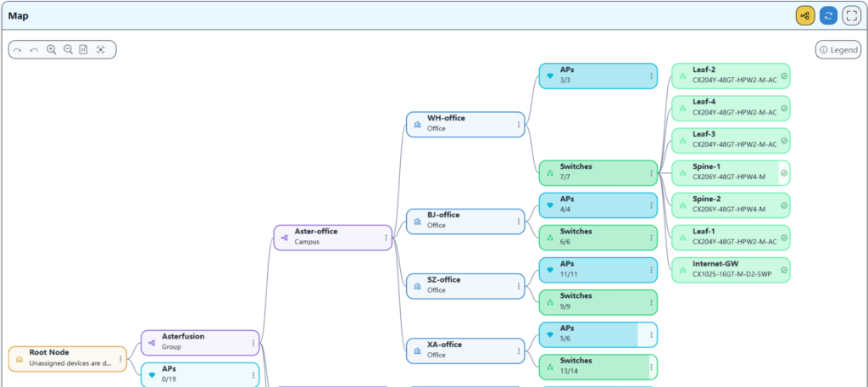Open Root Node three-dot menu
The width and height of the screenshot is (868, 387).
click(120, 359)
